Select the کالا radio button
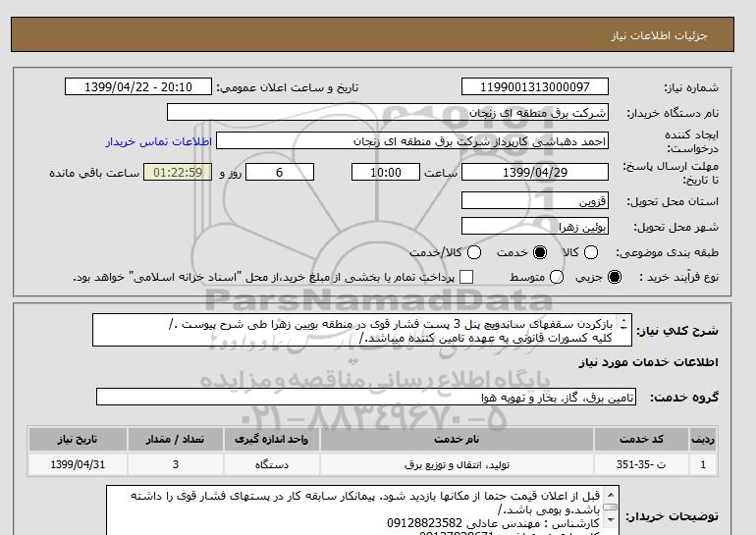 tap(591, 252)
